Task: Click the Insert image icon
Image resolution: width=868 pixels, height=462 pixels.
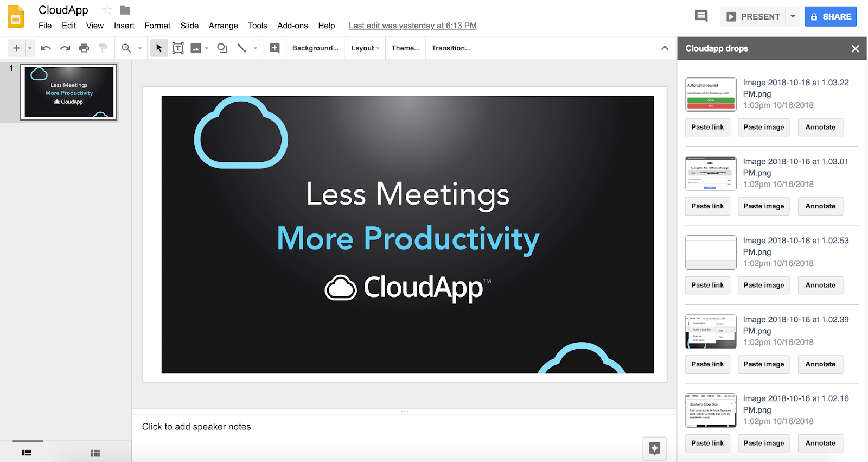Action: point(196,48)
